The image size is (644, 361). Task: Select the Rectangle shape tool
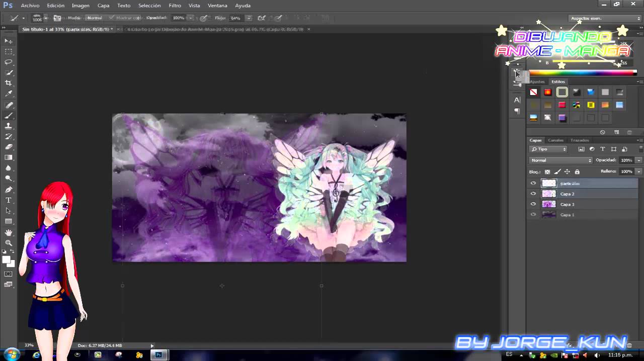click(9, 222)
